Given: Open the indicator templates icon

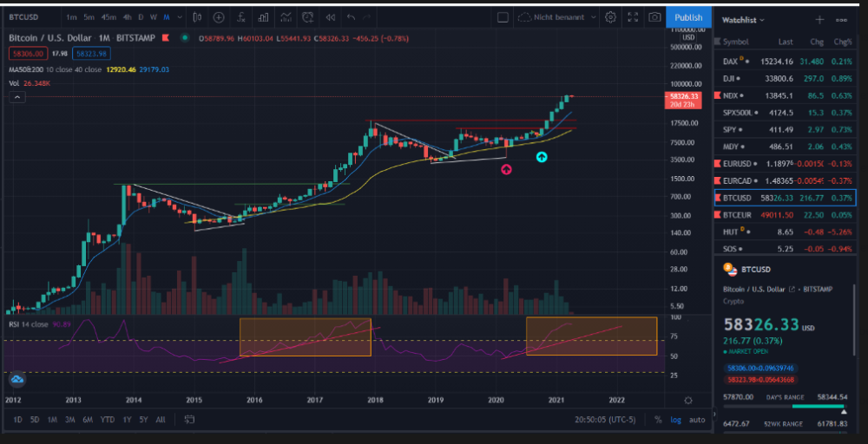Looking at the screenshot, I should pos(286,17).
